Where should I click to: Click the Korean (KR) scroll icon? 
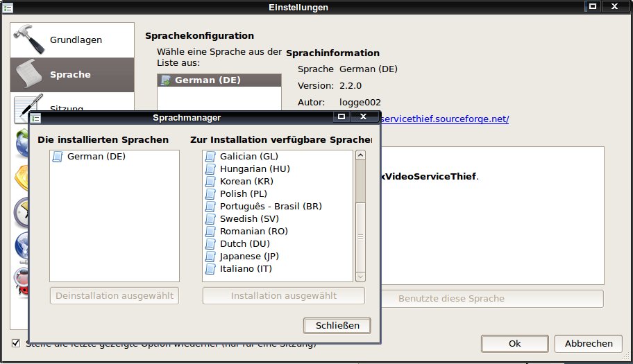point(210,182)
